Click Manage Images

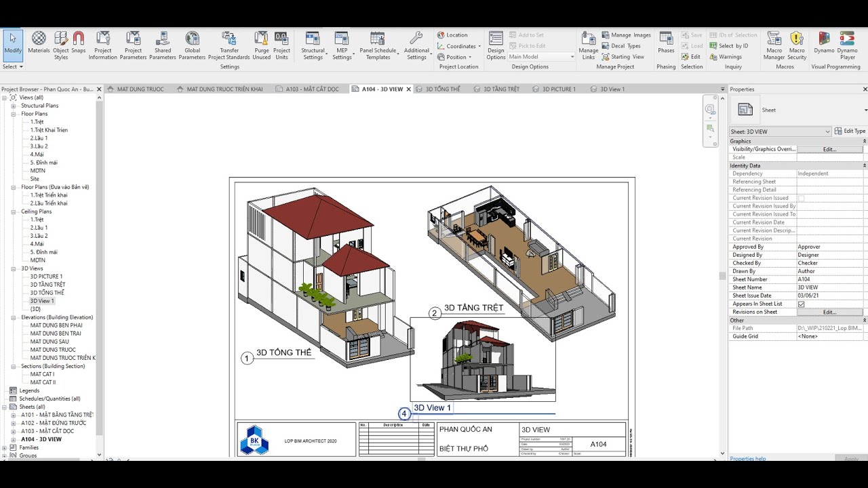click(626, 35)
